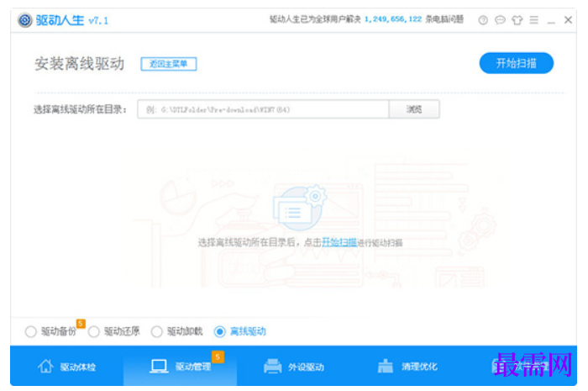Click the laptop icon for 驱动管理
The width and height of the screenshot is (588, 391).
pos(159,366)
